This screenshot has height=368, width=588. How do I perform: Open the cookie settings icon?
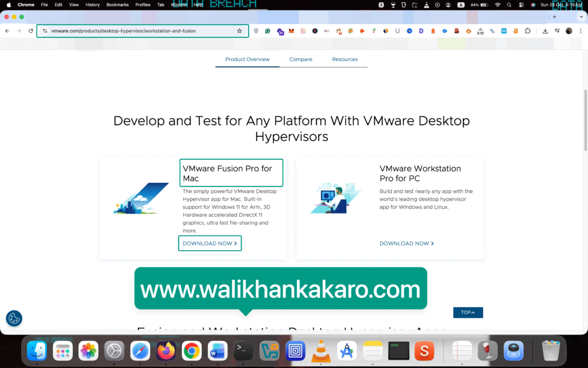(14, 318)
